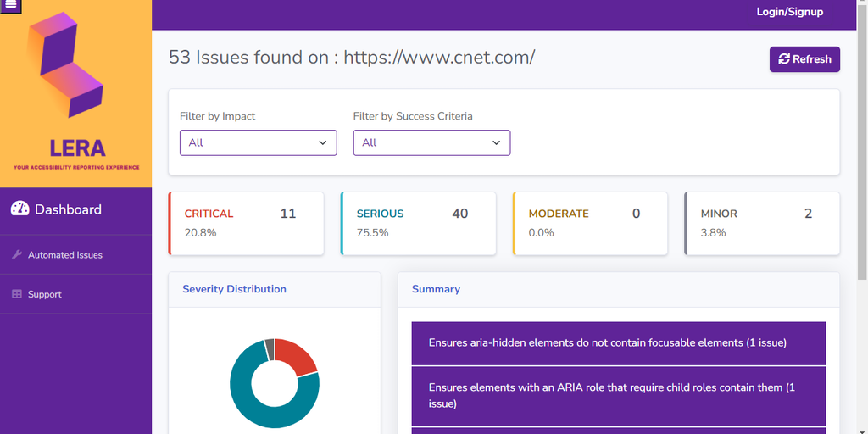Open the aria-hidden focusable elements summary row
Viewport: 868px width, 434px height.
618,343
